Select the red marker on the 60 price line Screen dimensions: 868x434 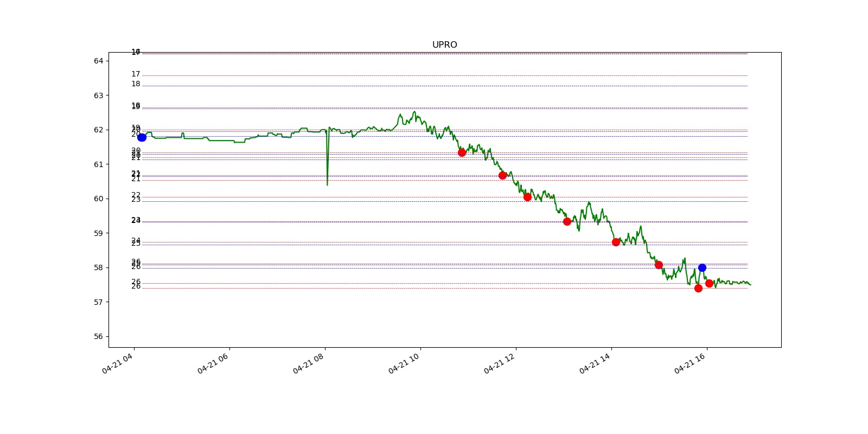point(527,197)
